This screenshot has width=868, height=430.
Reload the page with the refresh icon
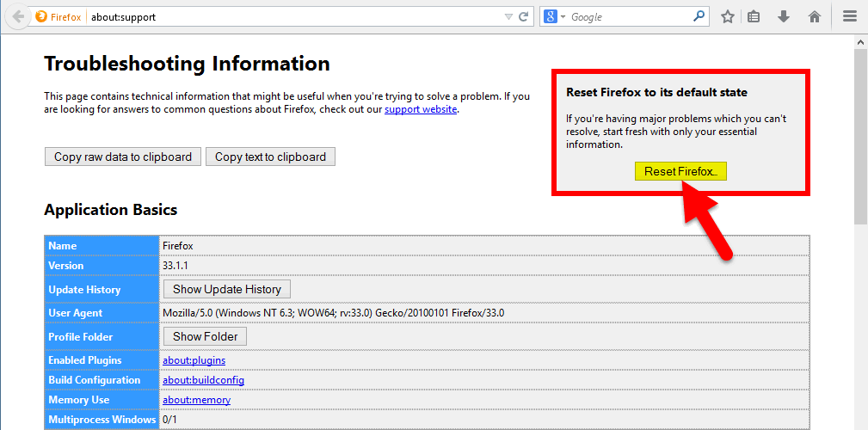tap(523, 16)
